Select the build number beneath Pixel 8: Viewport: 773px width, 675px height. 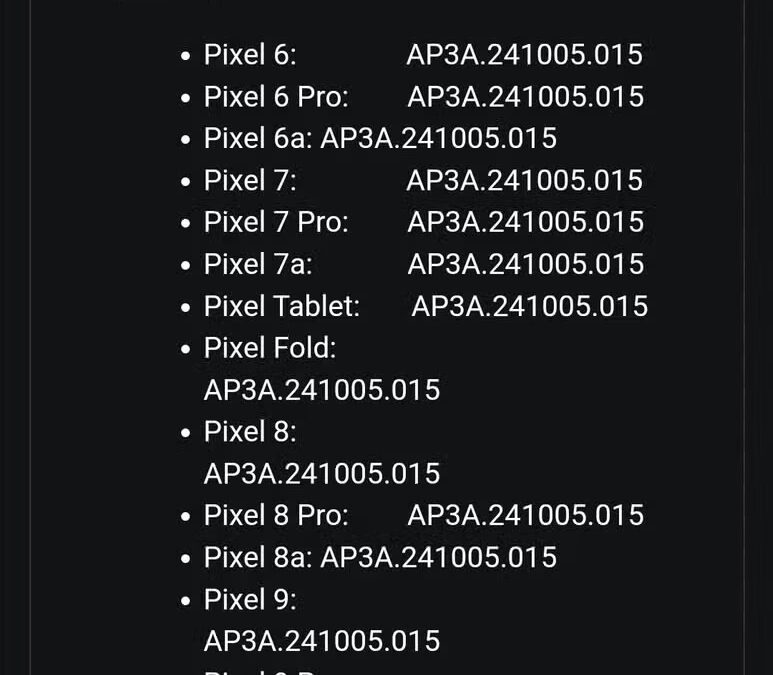click(322, 473)
